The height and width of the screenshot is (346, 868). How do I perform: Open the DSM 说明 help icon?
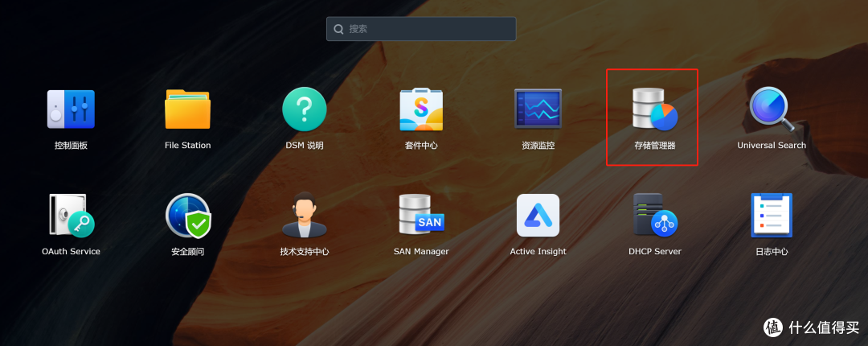305,109
